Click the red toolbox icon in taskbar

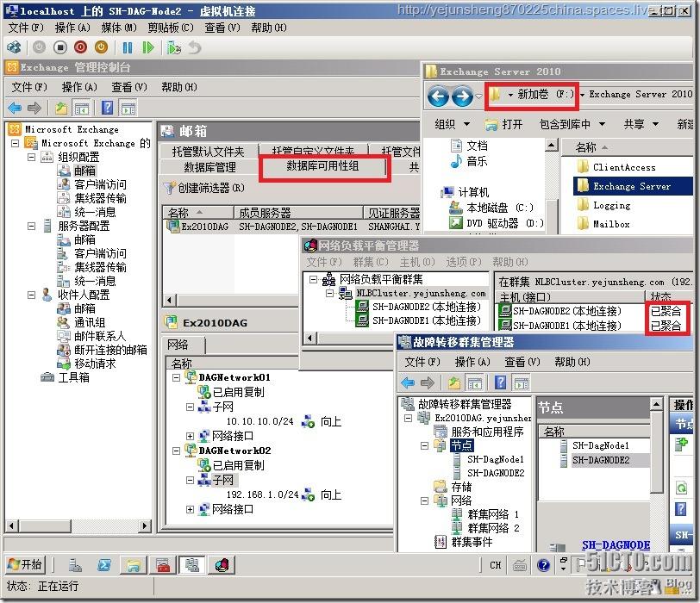point(163,565)
